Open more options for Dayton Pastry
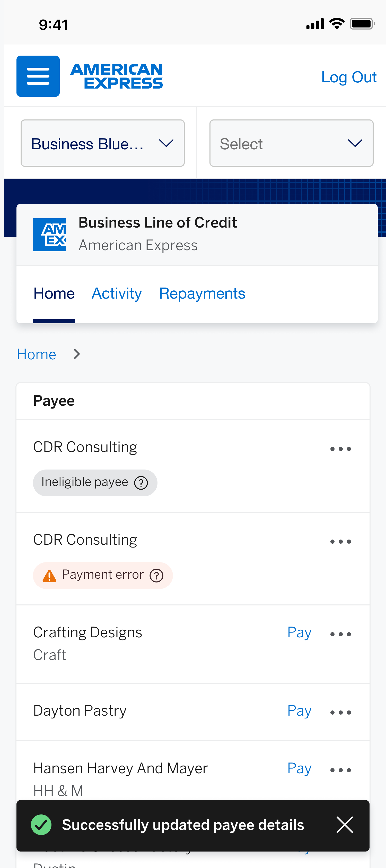386x868 pixels. click(340, 712)
